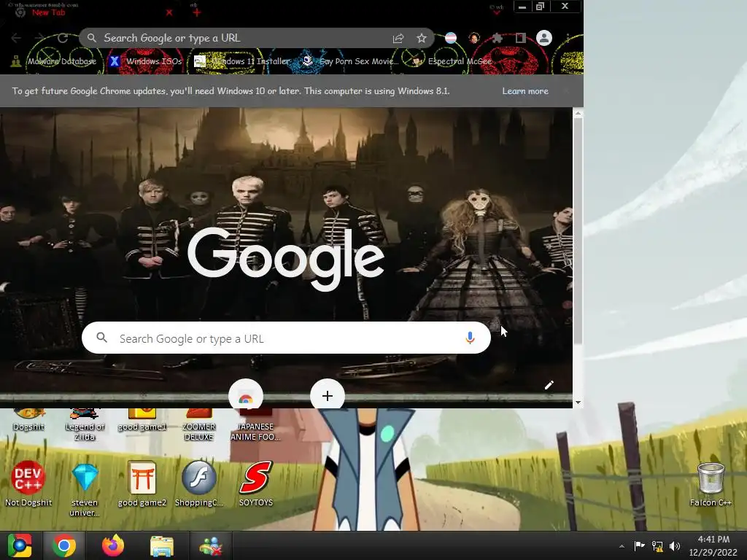Click the Google search box on the page
This screenshot has height=560, width=747.
point(286,338)
